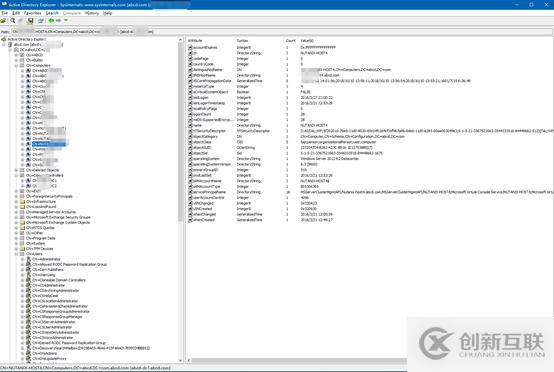The width and height of the screenshot is (554, 372).
Task: Open the Favorites menu
Action: tap(33, 13)
